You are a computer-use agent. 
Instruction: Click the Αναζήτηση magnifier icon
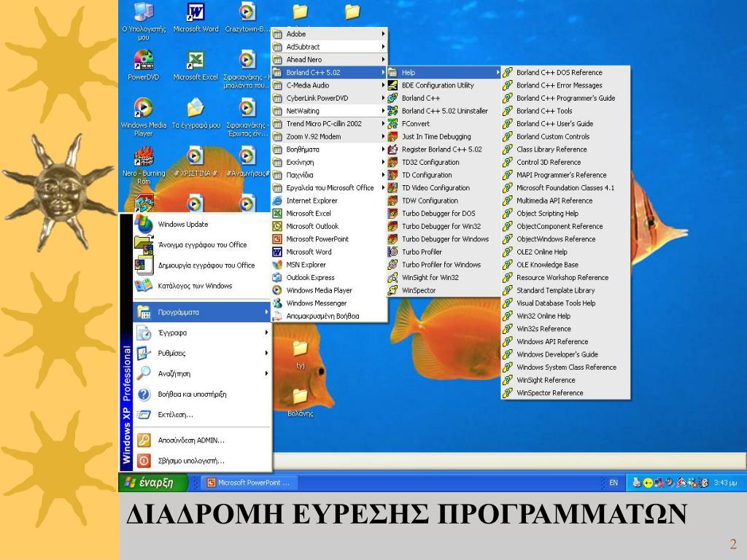tap(144, 374)
